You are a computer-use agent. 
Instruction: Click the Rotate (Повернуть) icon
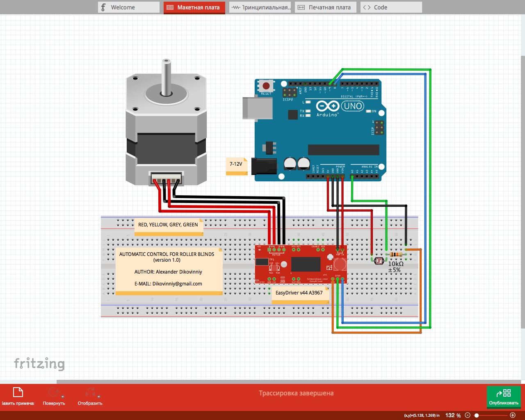[53, 393]
